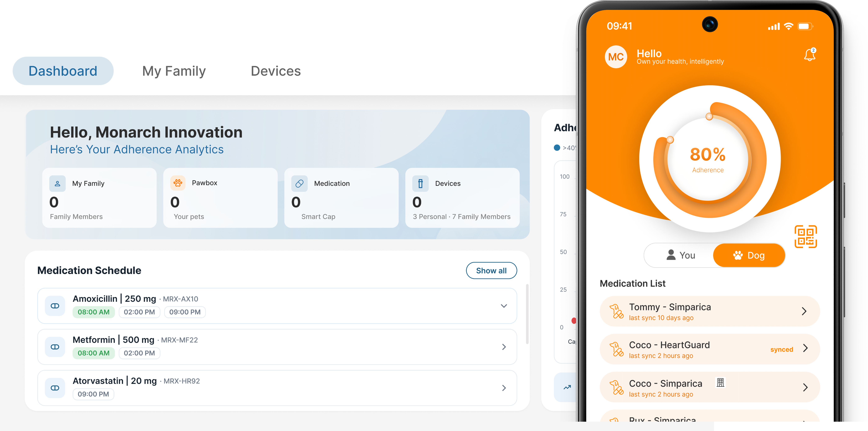The height and width of the screenshot is (431, 868).
Task: Click 'Hello, Monarch Innovation' heading
Action: coord(146,132)
